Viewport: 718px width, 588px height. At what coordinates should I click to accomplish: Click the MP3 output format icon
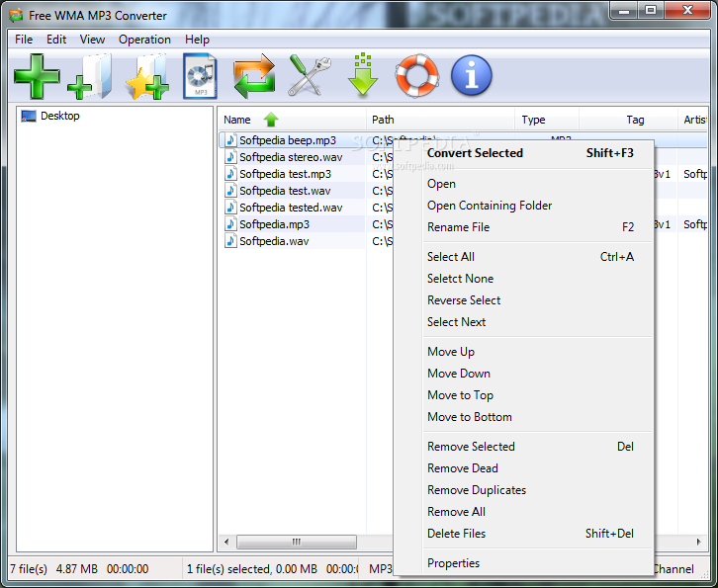(x=200, y=76)
